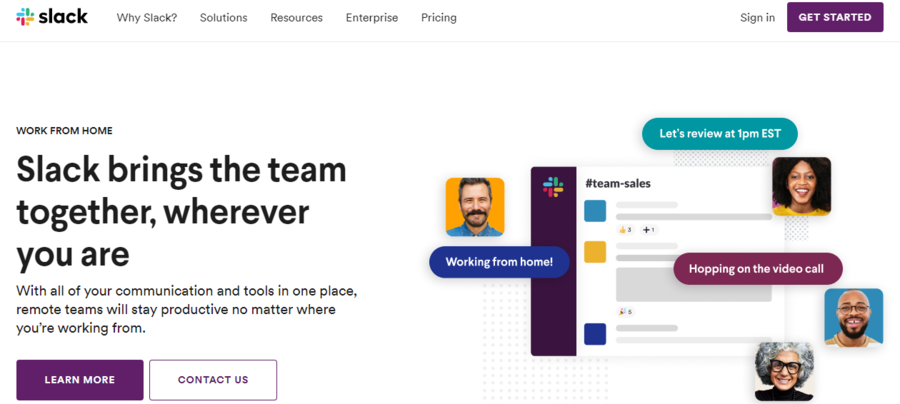Image resolution: width=900 pixels, height=404 pixels.
Task: Click the bearded man photo on orange background
Action: [x=475, y=207]
